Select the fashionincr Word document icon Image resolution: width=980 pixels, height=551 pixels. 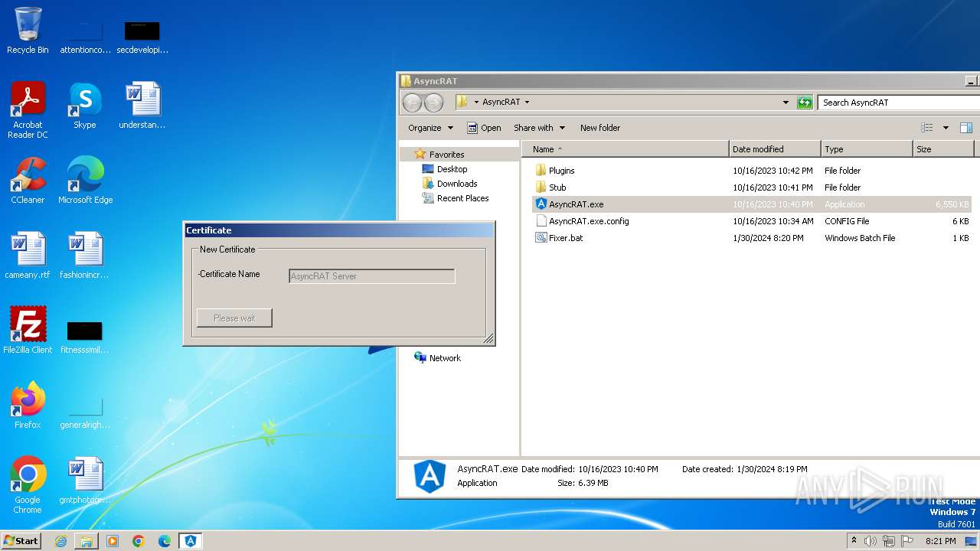pyautogui.click(x=84, y=256)
